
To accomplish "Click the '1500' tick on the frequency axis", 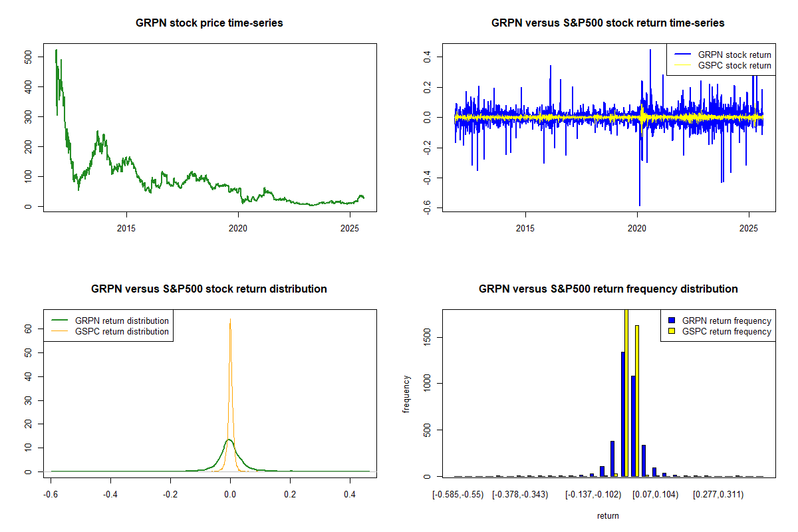I will tap(427, 336).
